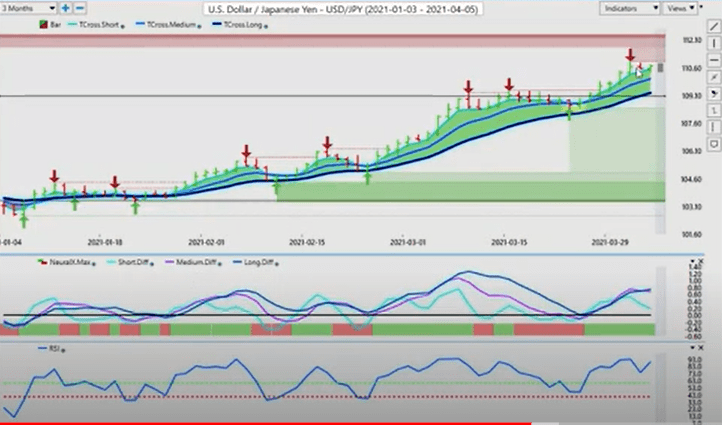This screenshot has width=722, height=425.
Task: Click the Short.Diff legend label
Action: 133,262
